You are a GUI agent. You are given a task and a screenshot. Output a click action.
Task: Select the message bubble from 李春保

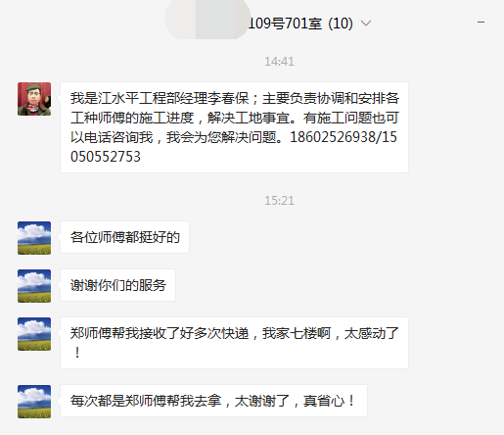click(234, 127)
